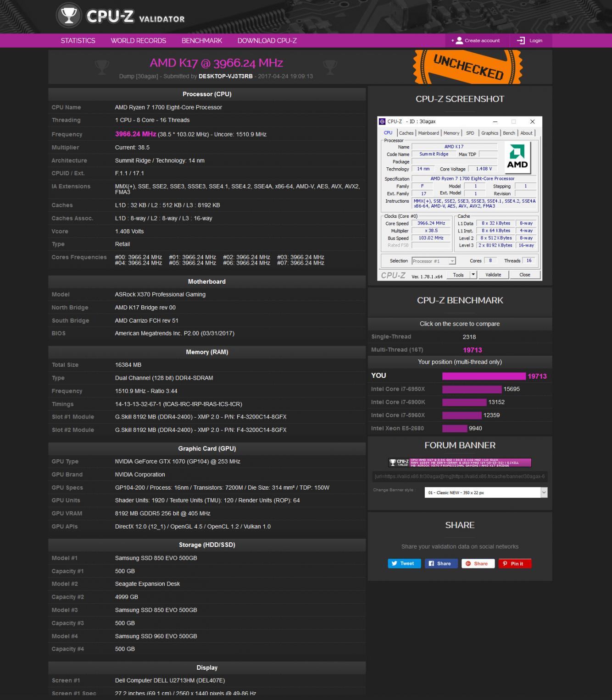Click the ASRock X370 Professional Gaming value

click(x=160, y=294)
